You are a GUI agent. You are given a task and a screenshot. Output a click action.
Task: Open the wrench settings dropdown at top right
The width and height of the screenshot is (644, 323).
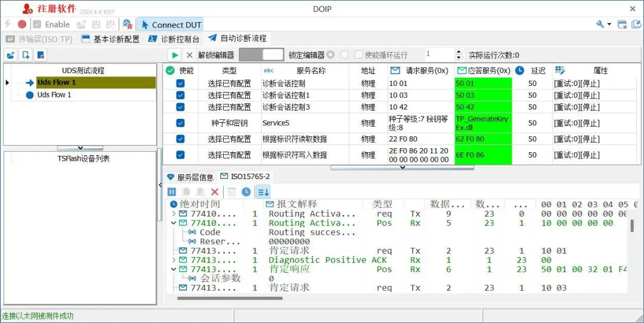pos(603,24)
